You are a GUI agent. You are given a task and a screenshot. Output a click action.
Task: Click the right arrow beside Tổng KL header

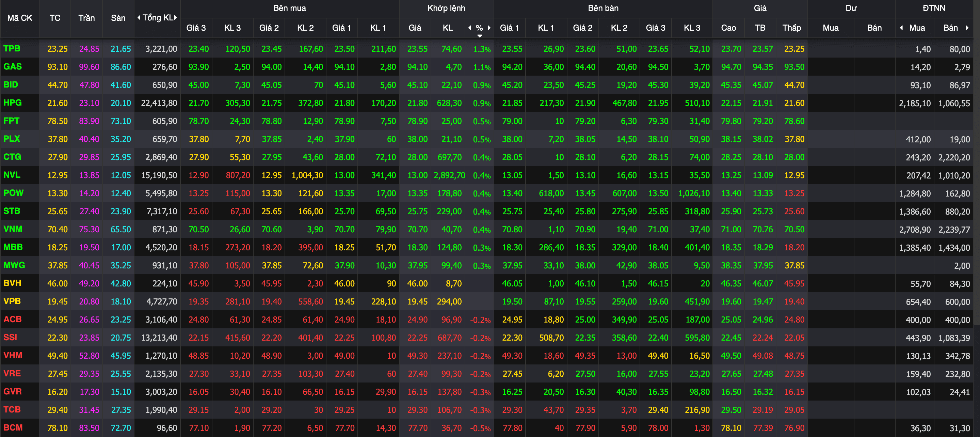click(x=175, y=17)
